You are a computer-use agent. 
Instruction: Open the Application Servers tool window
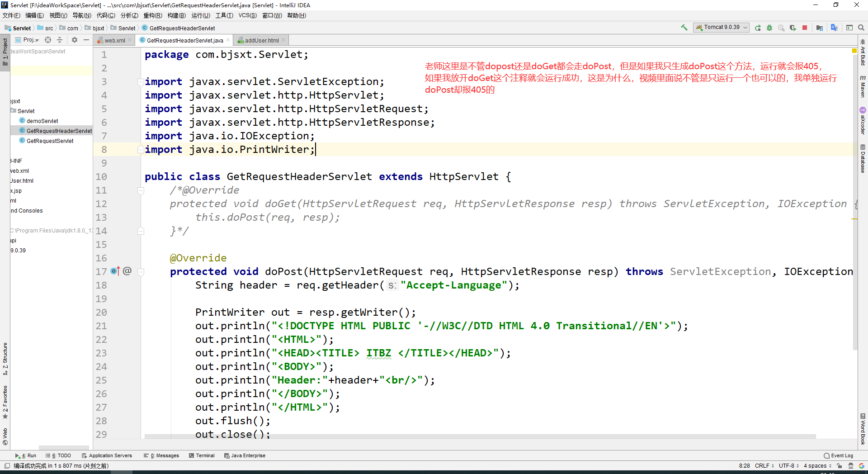(x=107, y=455)
